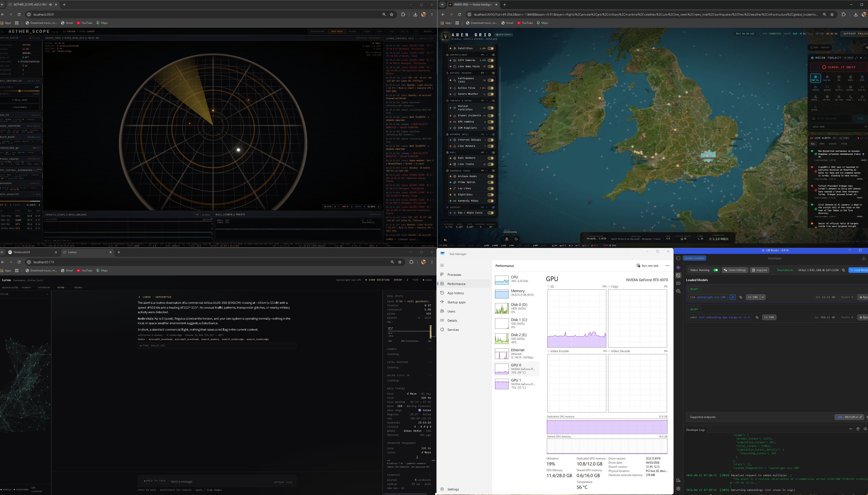Adjust the FOLD_ANGLE slider in RHC_CONTROLLER
Viewport: 868px width, 495px height.
(x=20, y=91)
